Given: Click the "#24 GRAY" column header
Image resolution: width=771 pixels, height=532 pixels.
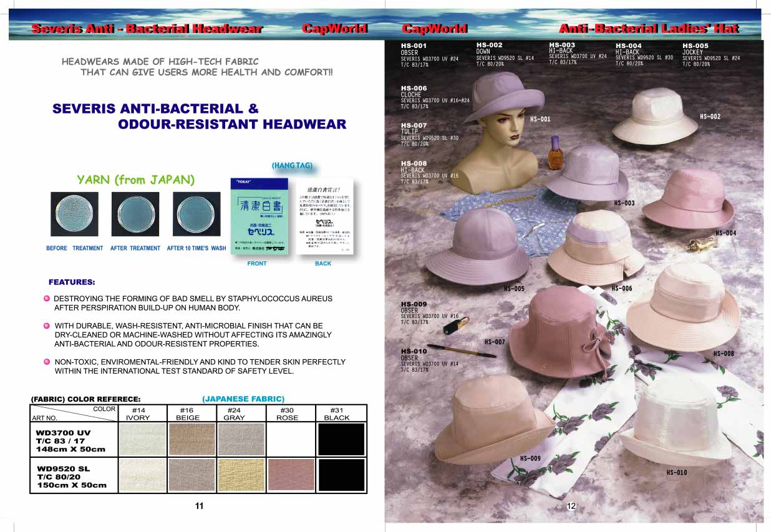Looking at the screenshot, I should pos(235,414).
